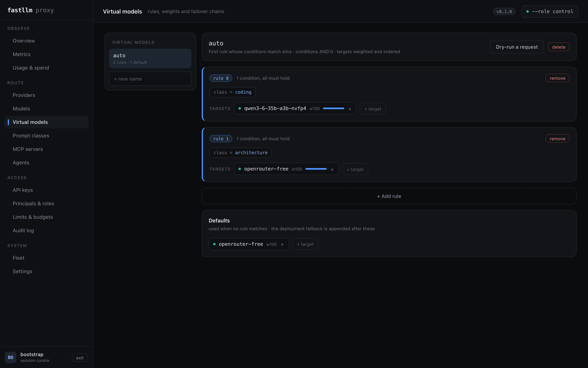Adjust rule 1 openrouter-free weight slider
The width and height of the screenshot is (588, 368).
coord(316,169)
